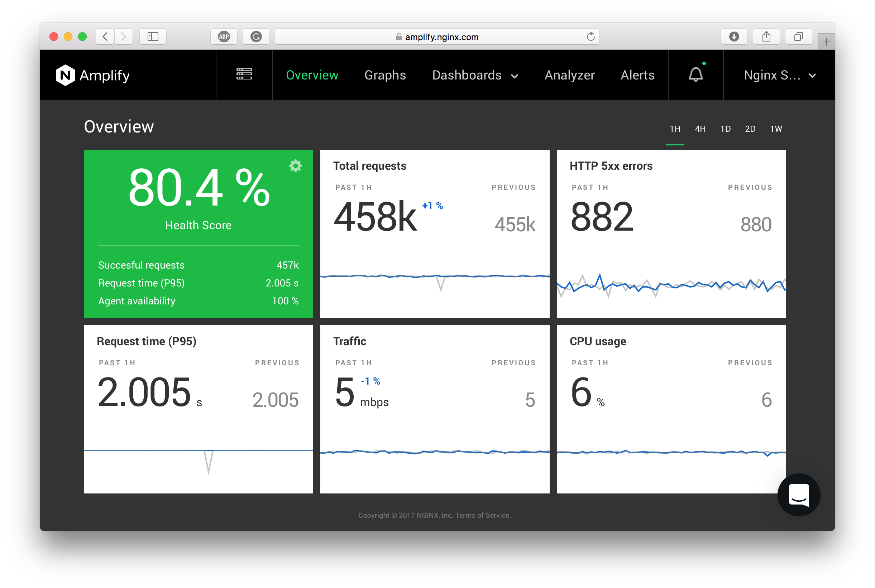
Task: Click the Terms of Service link
Action: click(x=483, y=515)
